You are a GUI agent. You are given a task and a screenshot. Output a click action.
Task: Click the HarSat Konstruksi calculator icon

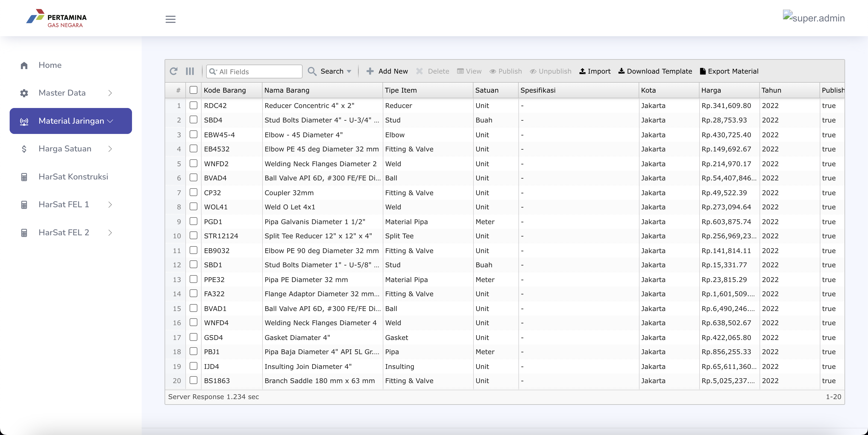24,177
